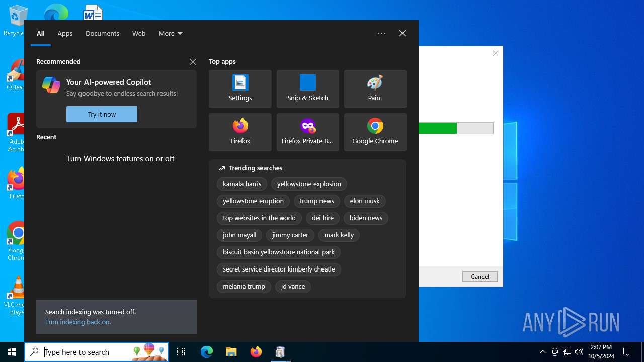Search trending dei hire
Viewport: 644px width, 362px height.
tap(323, 218)
